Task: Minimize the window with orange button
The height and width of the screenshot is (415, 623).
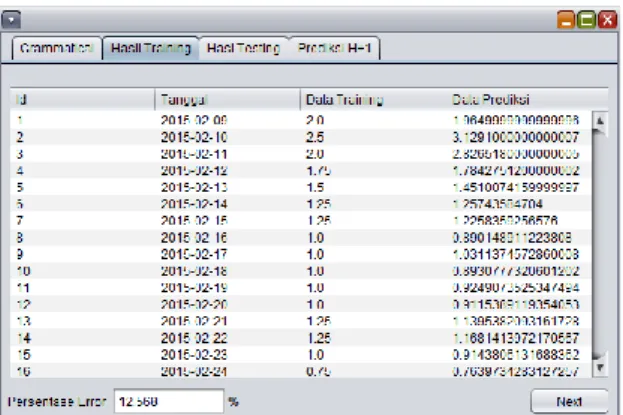Action: click(566, 19)
